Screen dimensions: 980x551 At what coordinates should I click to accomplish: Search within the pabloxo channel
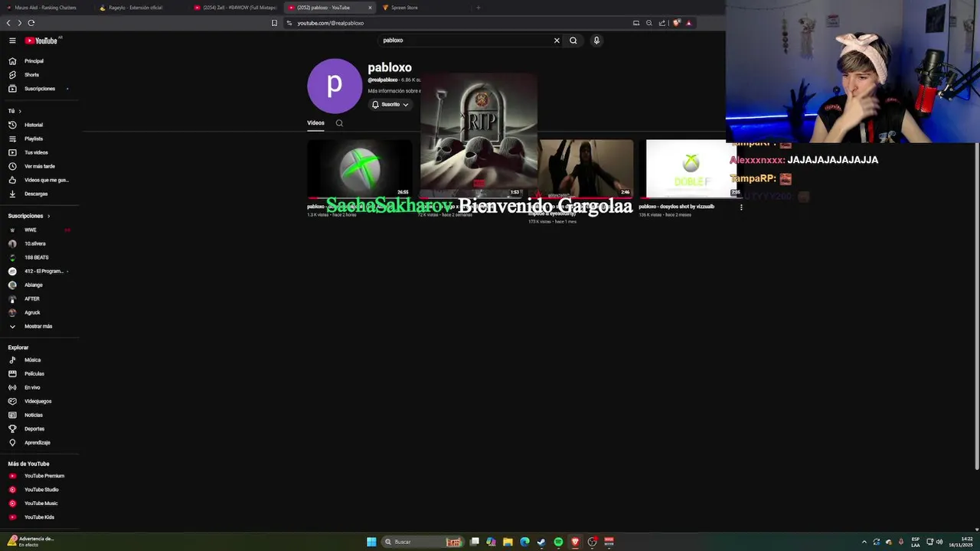(x=339, y=123)
